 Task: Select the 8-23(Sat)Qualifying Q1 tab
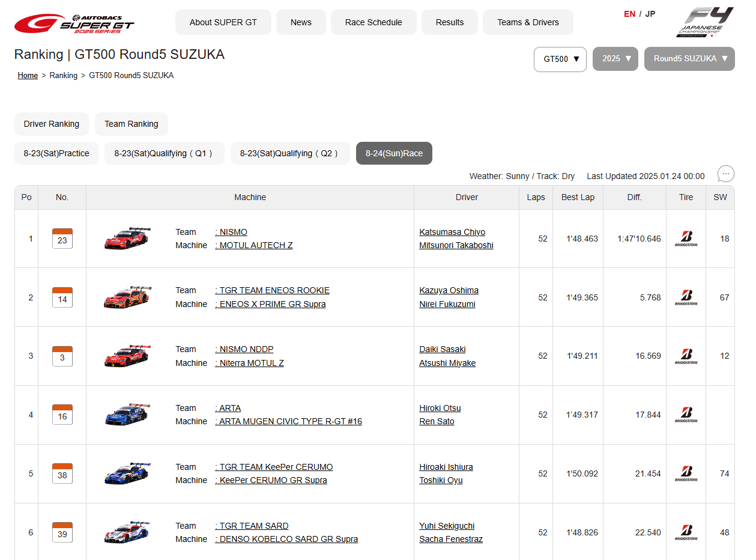tap(165, 153)
